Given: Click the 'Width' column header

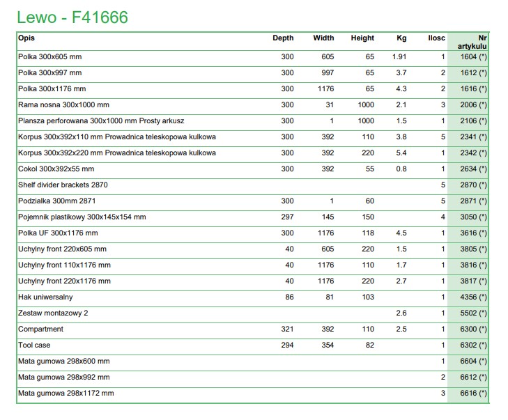Looking at the screenshot, I should click(x=323, y=38).
